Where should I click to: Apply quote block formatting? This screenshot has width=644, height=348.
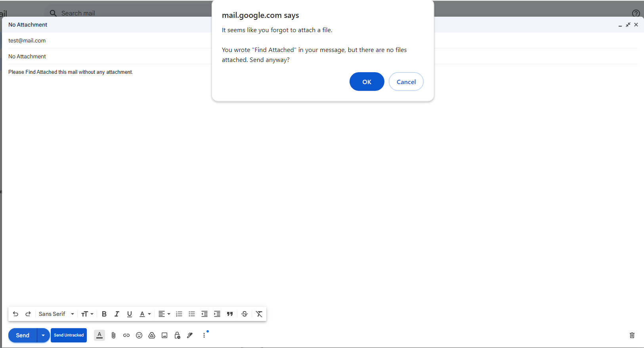pyautogui.click(x=230, y=314)
